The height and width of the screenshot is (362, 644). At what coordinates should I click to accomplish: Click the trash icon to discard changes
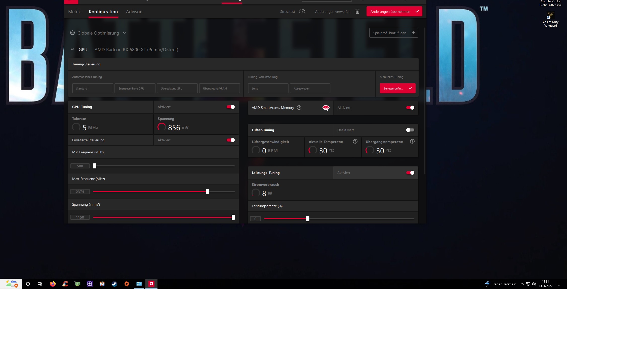[x=357, y=12]
